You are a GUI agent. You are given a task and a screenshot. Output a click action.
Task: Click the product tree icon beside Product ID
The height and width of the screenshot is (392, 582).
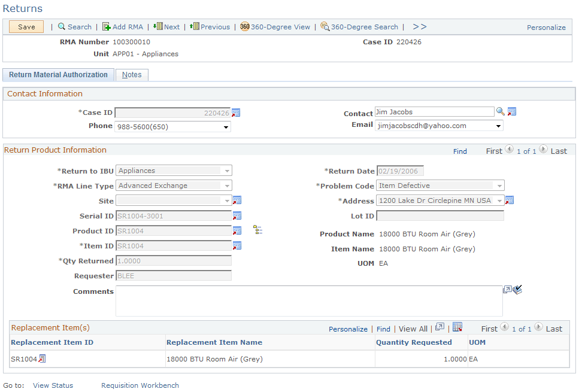tap(258, 229)
